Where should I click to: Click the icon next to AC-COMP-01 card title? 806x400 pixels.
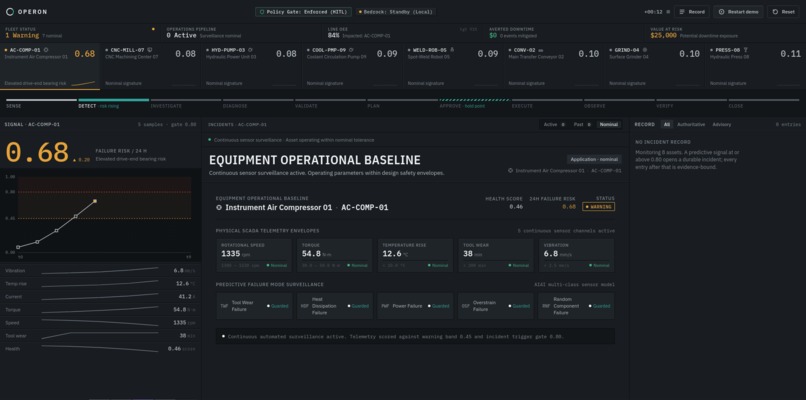click(x=46, y=50)
